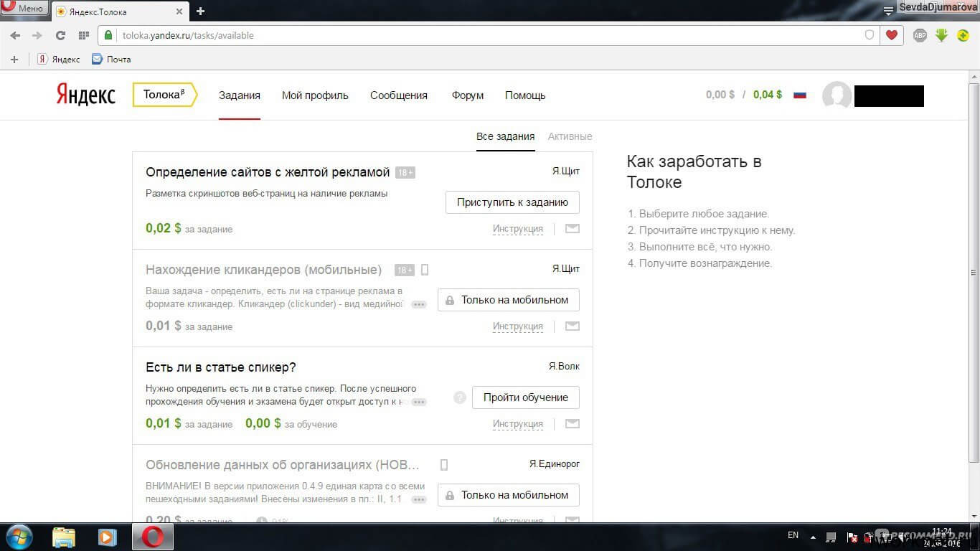Click envelope icon for Есть ли в статье спикер

572,424
